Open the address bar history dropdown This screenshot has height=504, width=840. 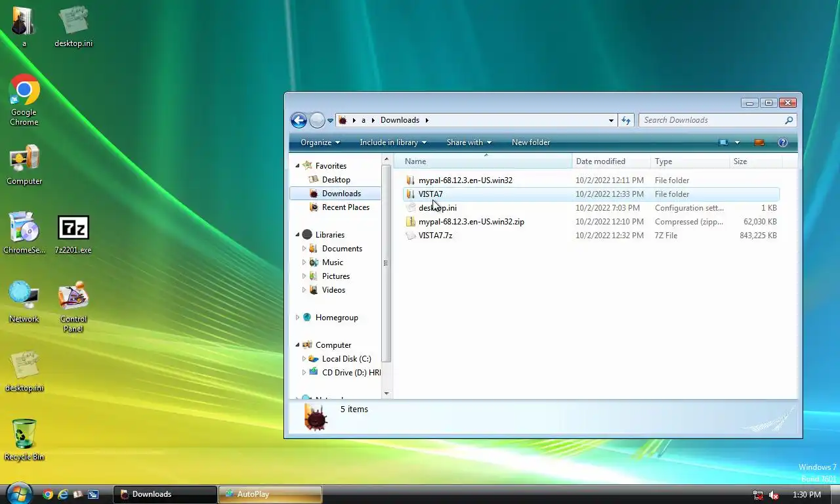point(611,120)
